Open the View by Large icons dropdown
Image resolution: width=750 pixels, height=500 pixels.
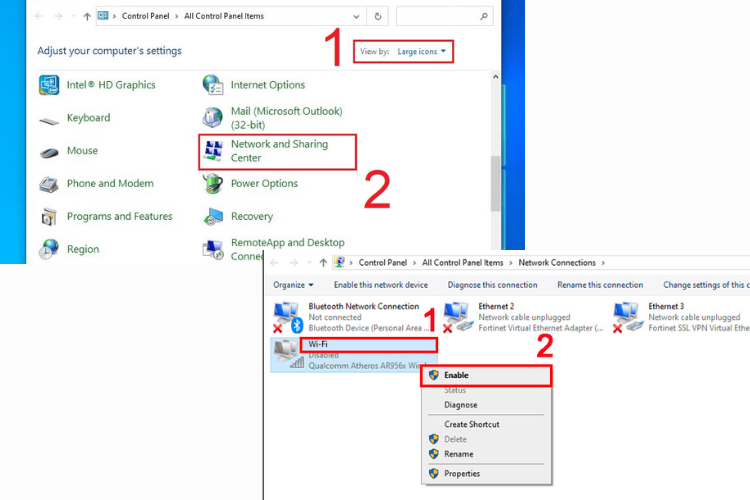click(x=421, y=51)
